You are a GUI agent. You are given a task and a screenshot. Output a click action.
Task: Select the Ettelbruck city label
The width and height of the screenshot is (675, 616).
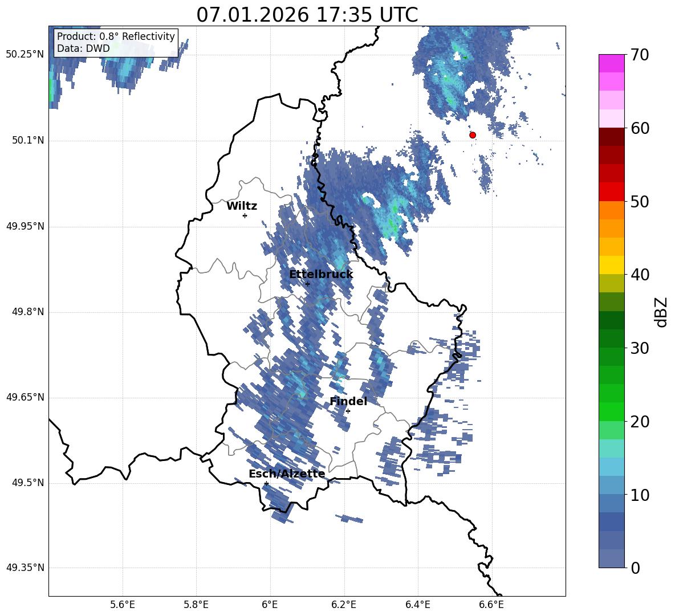[x=321, y=275]
